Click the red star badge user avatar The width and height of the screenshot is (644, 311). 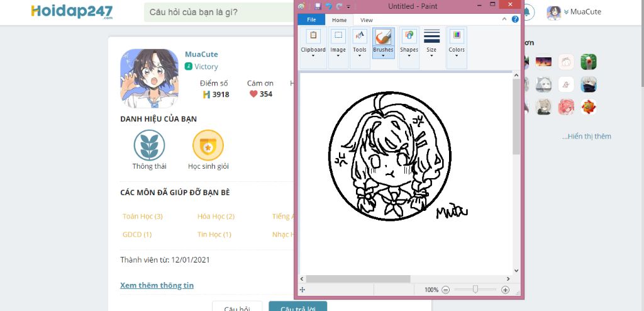click(589, 107)
